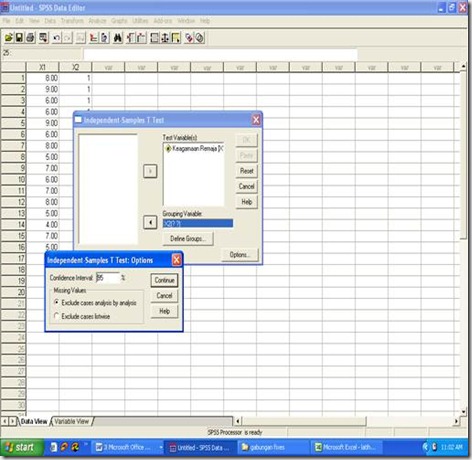Select Exclude cases analysis by analysis
This screenshot has width=472, height=460.
95,303
